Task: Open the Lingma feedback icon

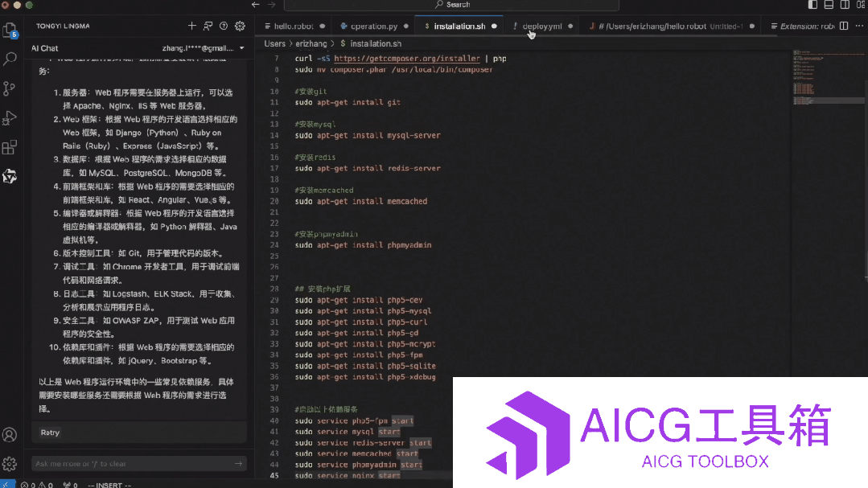Action: [x=208, y=26]
